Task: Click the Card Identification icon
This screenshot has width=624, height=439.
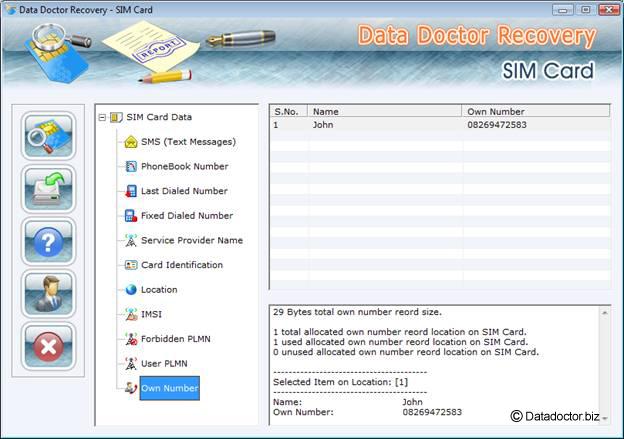Action: (131, 265)
